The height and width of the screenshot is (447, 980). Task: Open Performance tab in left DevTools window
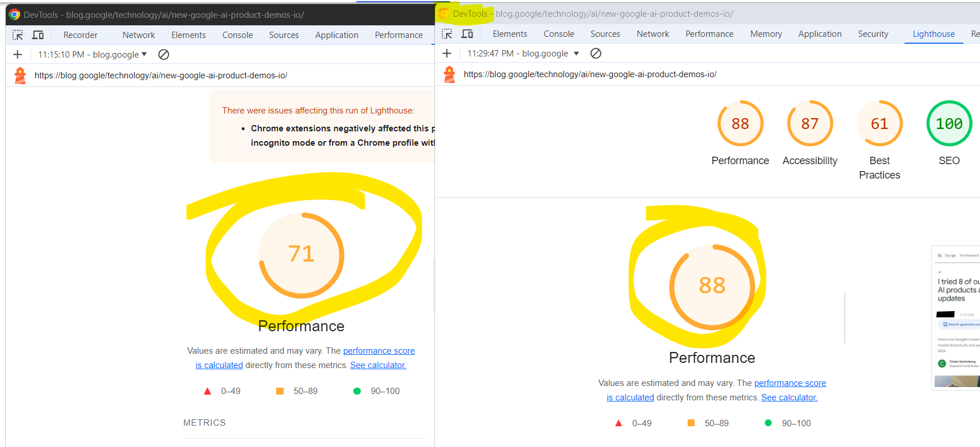click(399, 35)
